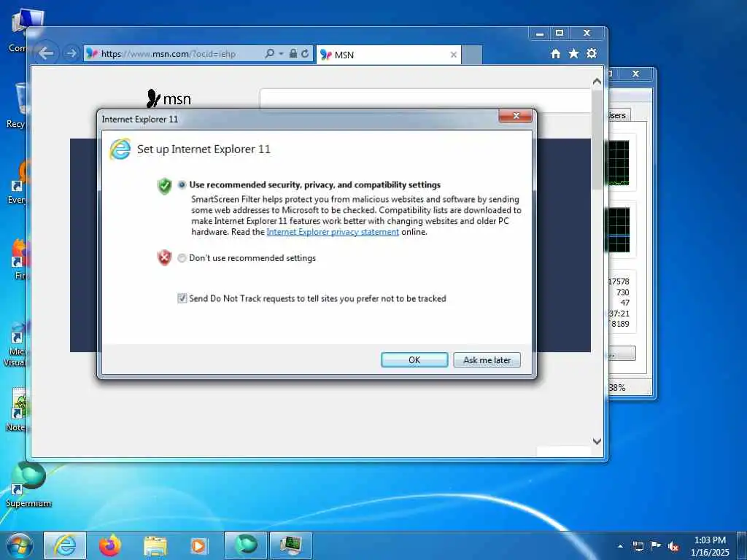Click the URL text in address bar
Image resolution: width=747 pixels, height=560 pixels.
click(x=169, y=54)
